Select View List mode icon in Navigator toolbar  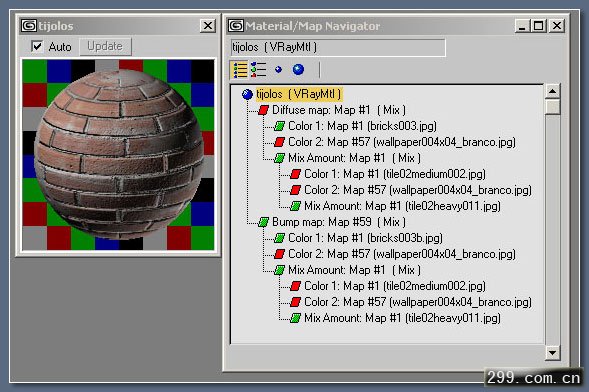click(240, 70)
